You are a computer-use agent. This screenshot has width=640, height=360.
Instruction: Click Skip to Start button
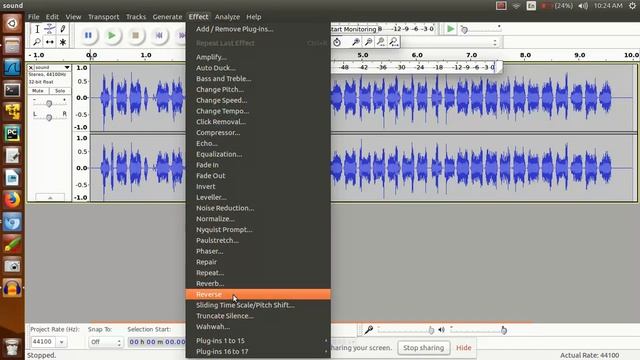tap(159, 36)
